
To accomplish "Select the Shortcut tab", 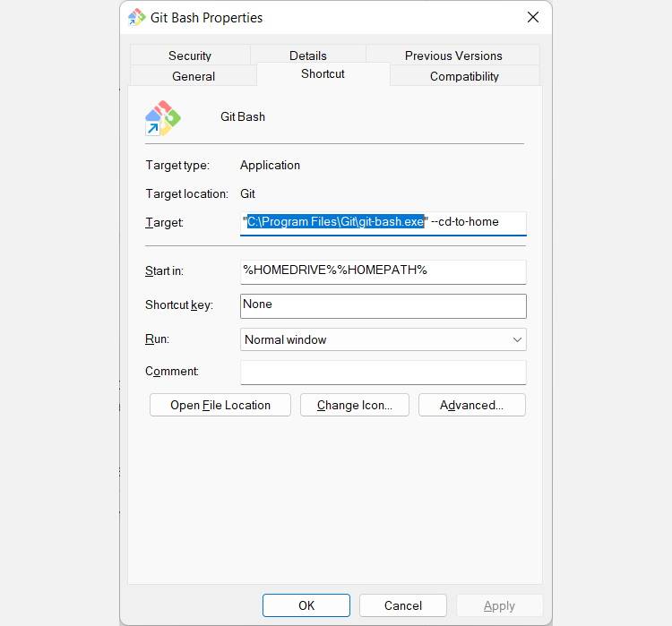I will point(323,73).
